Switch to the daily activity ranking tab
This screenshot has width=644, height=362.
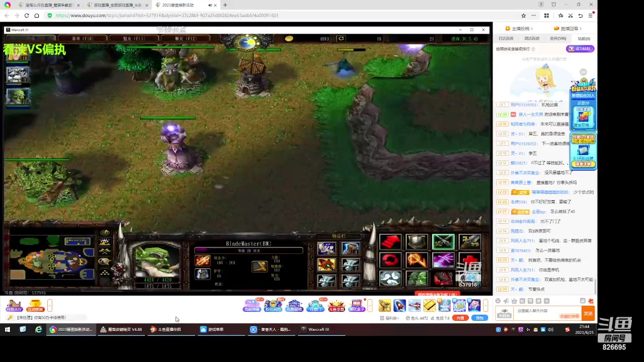click(506, 39)
